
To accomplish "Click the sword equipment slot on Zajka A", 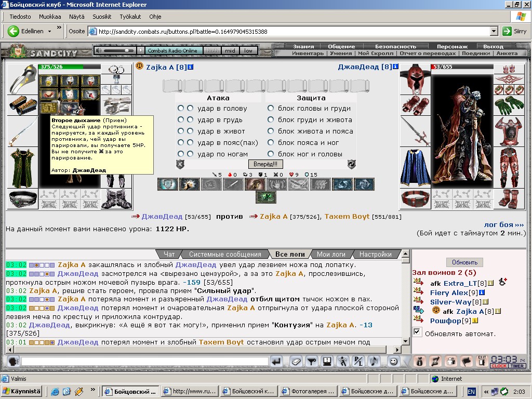I will pos(22,131).
